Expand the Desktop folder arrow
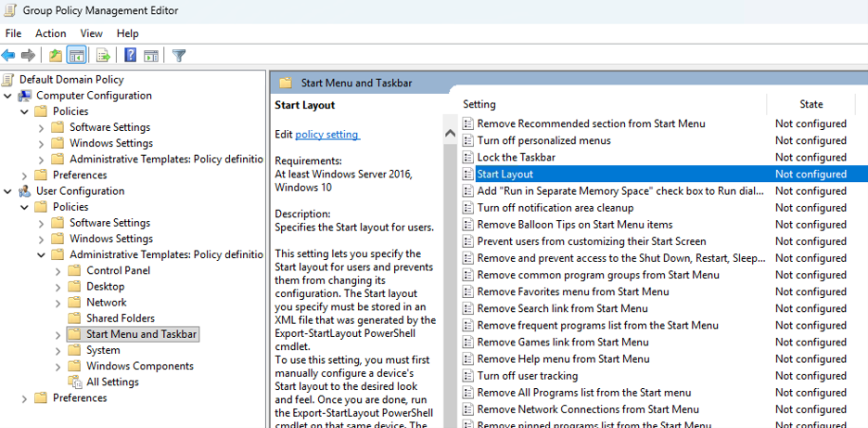The width and height of the screenshot is (868, 428). point(58,287)
